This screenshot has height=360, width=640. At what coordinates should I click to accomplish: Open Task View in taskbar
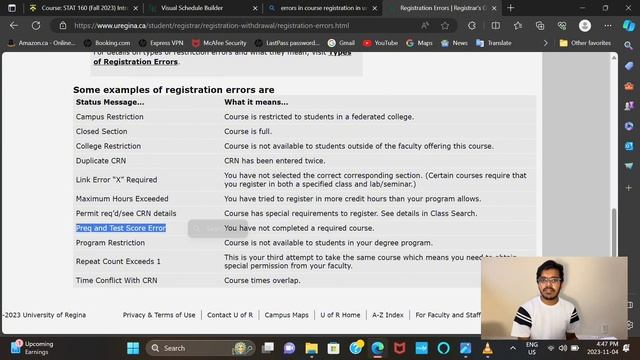point(268,348)
